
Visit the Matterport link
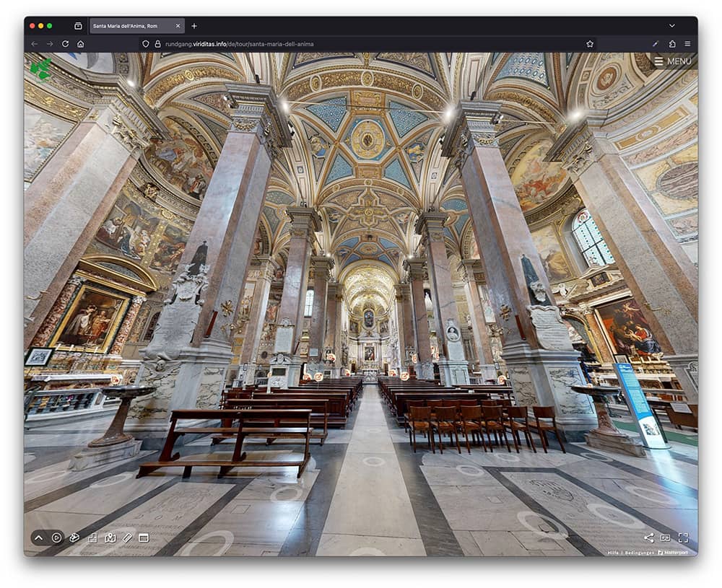click(x=673, y=553)
